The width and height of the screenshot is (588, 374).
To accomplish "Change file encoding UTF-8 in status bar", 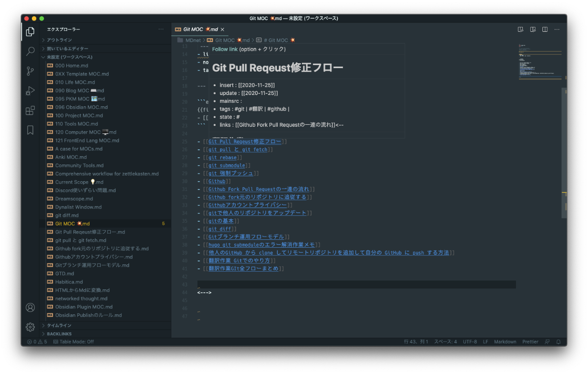I will [x=470, y=342].
